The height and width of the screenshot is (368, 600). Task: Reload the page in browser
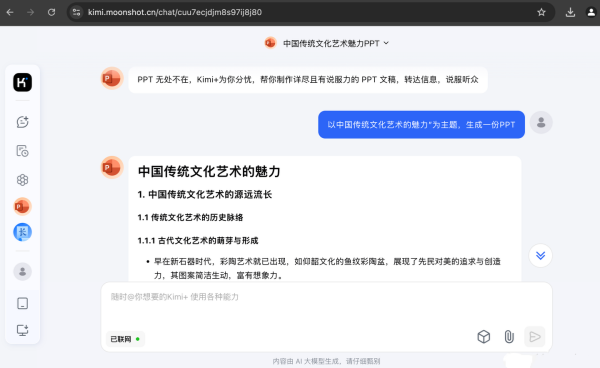click(51, 12)
